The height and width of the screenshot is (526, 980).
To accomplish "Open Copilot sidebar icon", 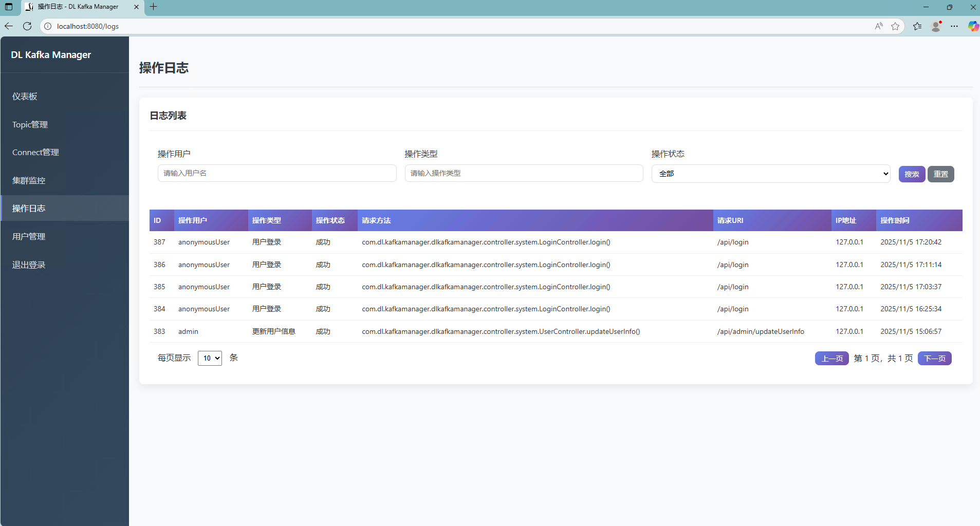I will (973, 26).
